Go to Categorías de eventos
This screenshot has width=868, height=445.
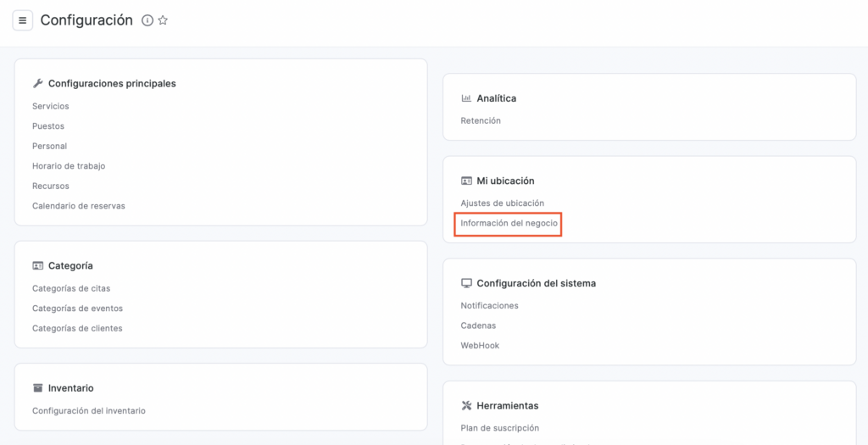point(77,309)
